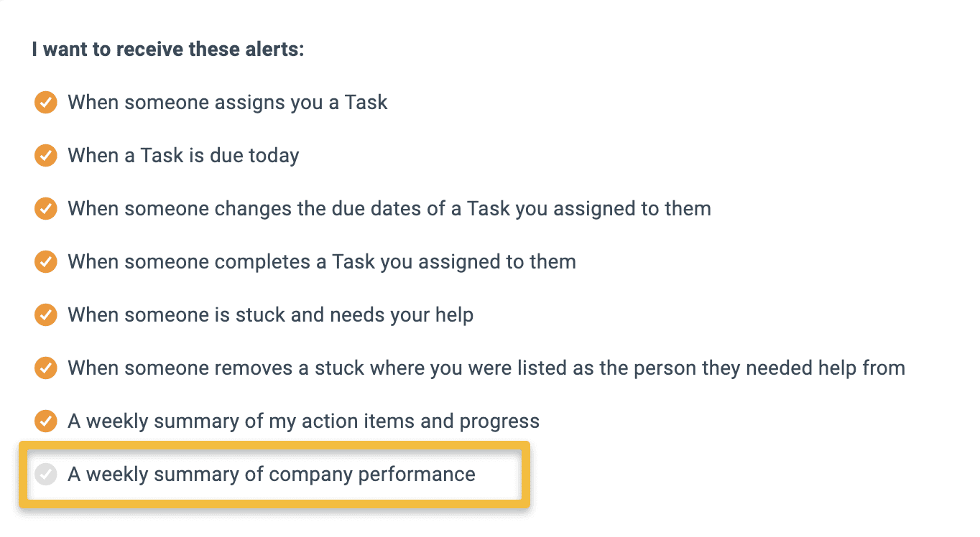Click the 'When someone assigns you a Task' label text
This screenshot has width=980, height=537.
click(228, 103)
